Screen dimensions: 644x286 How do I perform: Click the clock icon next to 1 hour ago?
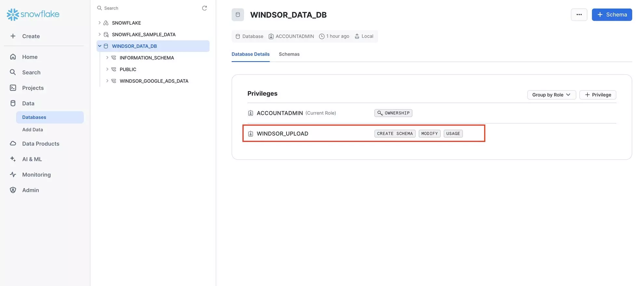(x=322, y=36)
